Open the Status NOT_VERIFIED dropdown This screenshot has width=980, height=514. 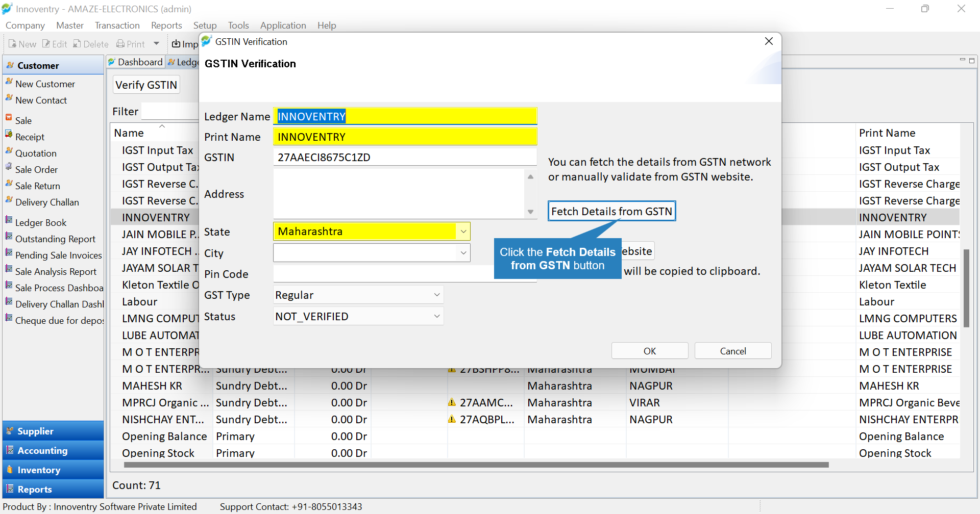tap(358, 317)
